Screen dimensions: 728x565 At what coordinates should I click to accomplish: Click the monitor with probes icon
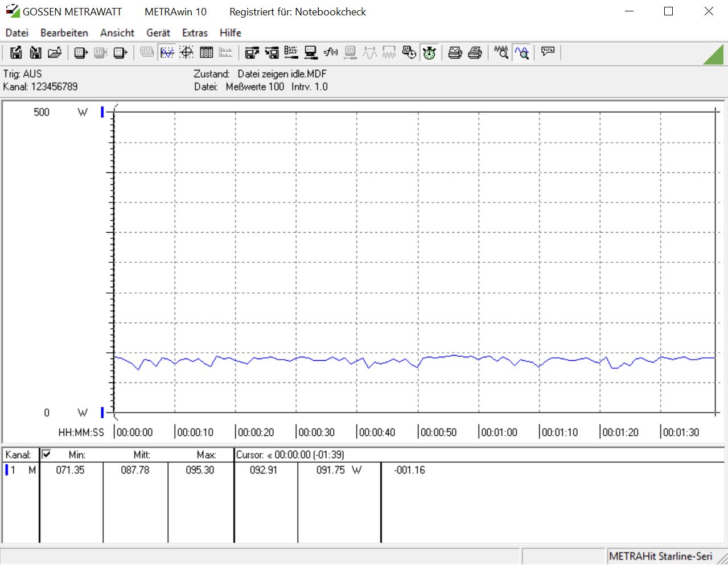click(311, 53)
